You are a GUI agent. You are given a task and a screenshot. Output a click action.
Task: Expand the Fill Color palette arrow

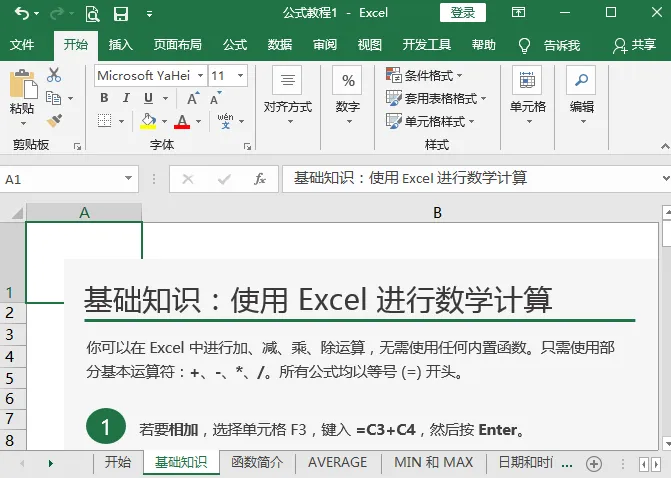click(164, 122)
